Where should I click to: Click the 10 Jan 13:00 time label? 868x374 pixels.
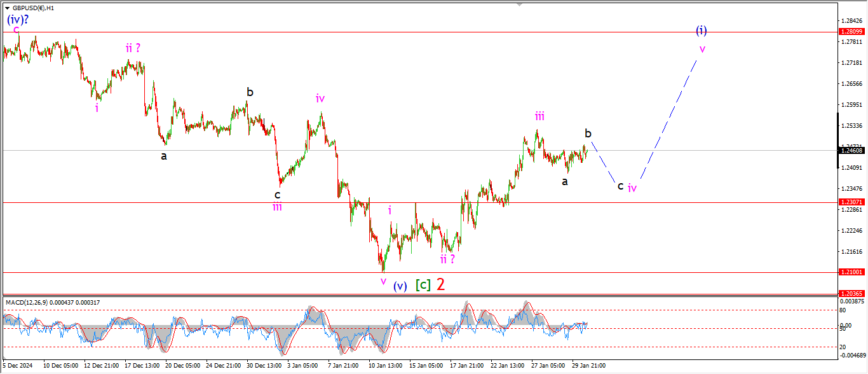tap(386, 366)
